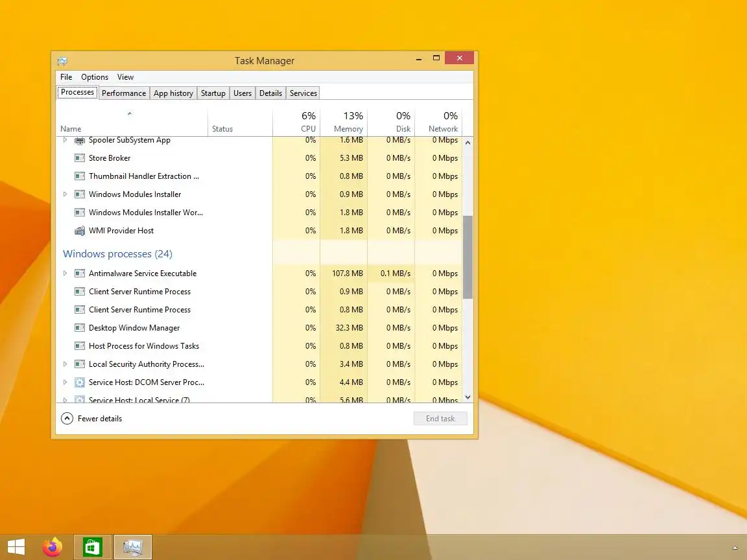The height and width of the screenshot is (560, 747).
Task: Click the Thumbnail Handler Extraction process icon
Action: pyautogui.click(x=80, y=176)
